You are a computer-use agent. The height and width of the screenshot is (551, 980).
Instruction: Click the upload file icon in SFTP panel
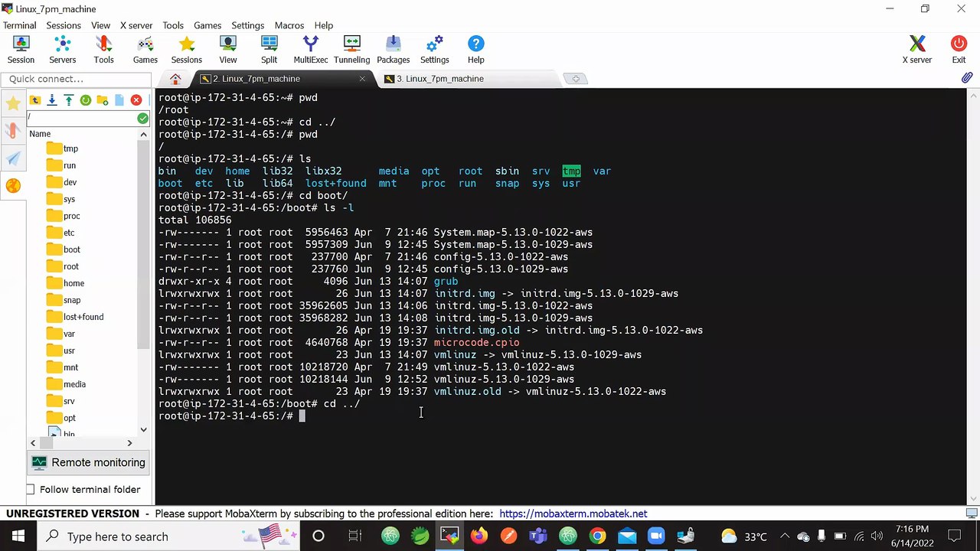[x=69, y=100]
